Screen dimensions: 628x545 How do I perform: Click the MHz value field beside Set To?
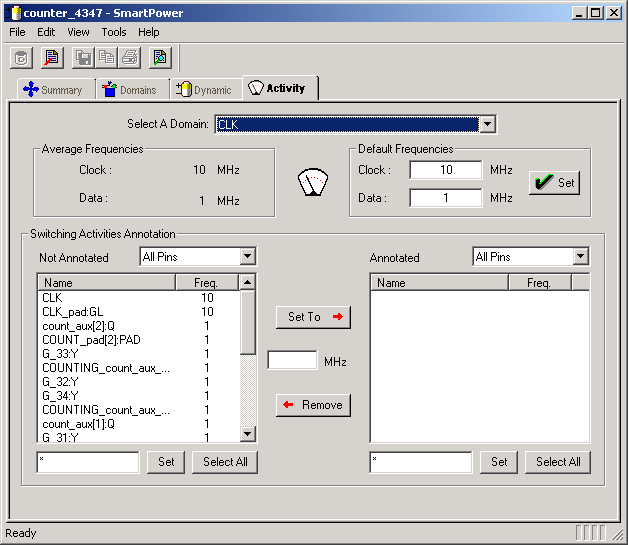tap(292, 360)
